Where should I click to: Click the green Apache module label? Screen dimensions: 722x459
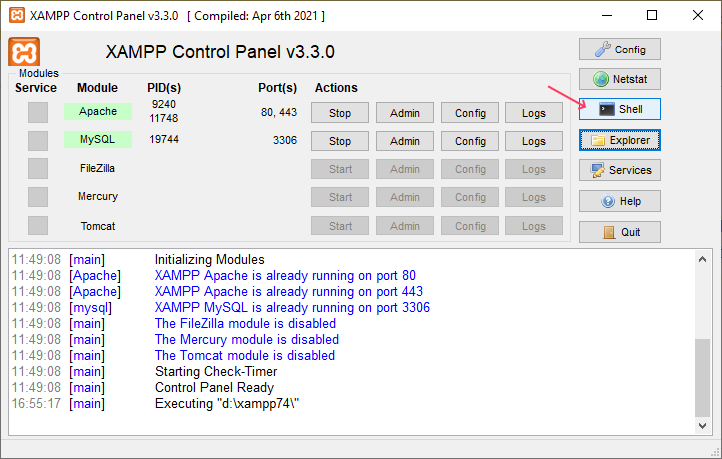pyautogui.click(x=98, y=111)
